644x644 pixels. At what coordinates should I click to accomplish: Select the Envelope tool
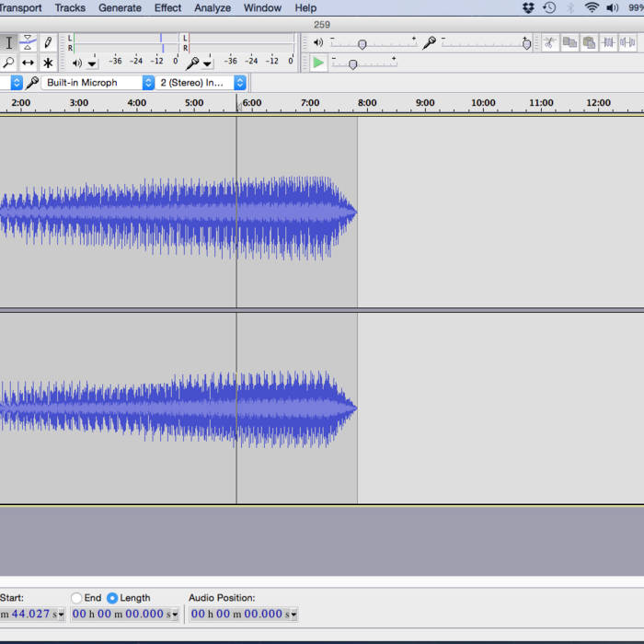[29, 43]
